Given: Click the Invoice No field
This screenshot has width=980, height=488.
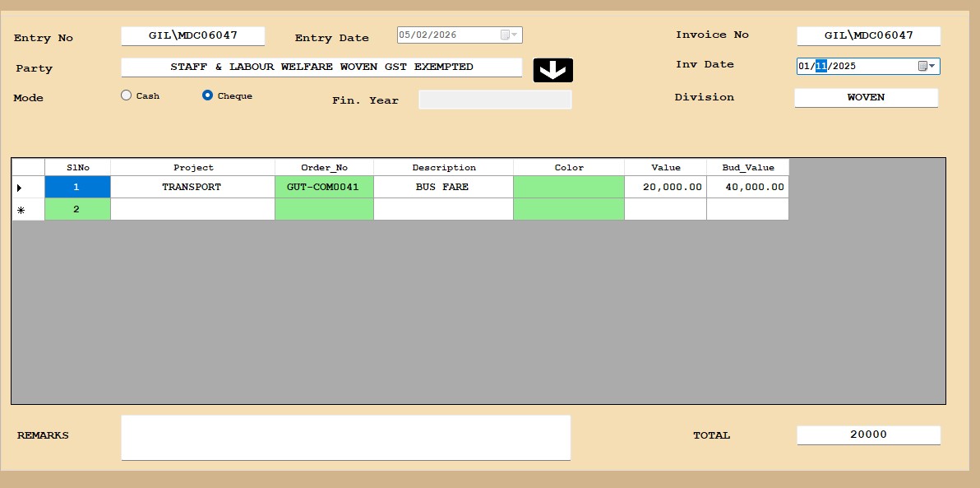Looking at the screenshot, I should (868, 36).
